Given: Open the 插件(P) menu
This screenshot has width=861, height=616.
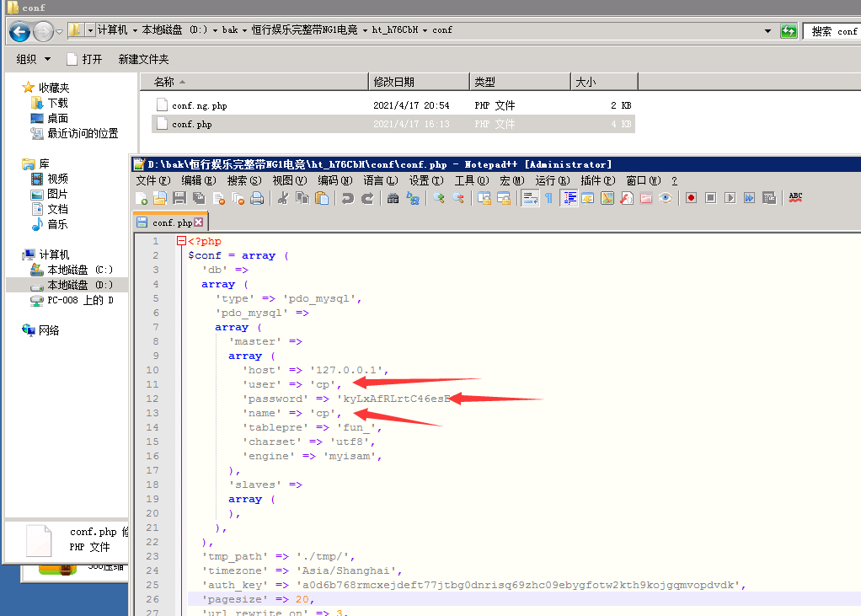Looking at the screenshot, I should (x=598, y=180).
